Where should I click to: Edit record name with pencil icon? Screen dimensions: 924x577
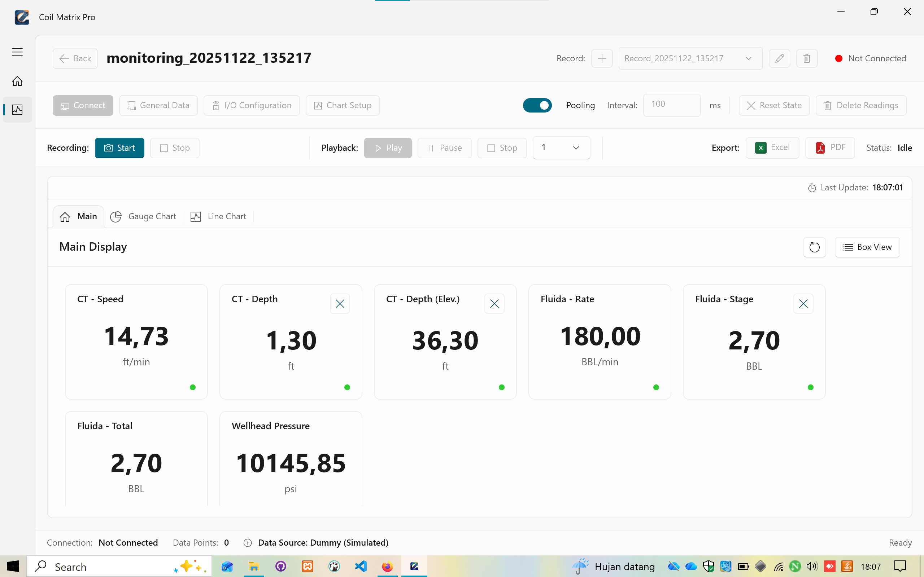779,58
